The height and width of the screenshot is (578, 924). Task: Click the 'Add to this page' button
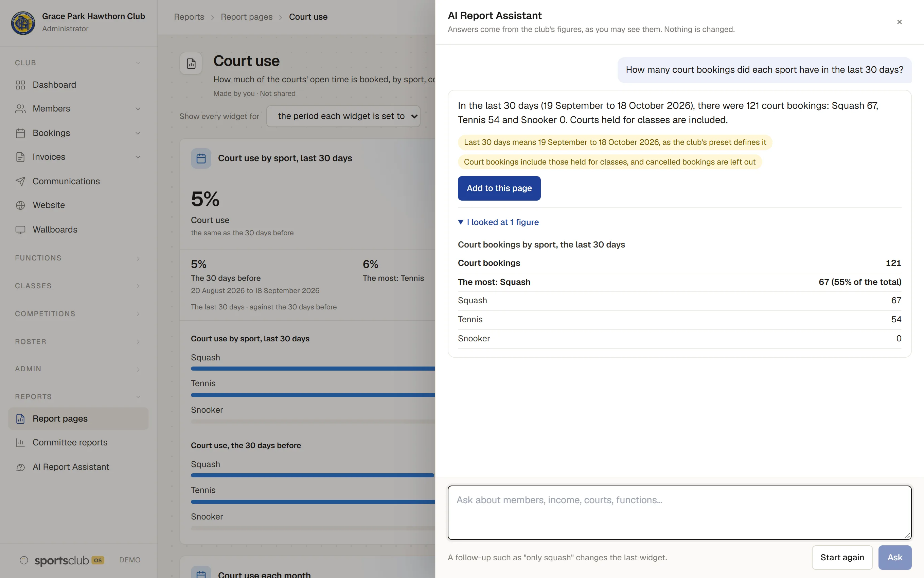[x=499, y=188]
